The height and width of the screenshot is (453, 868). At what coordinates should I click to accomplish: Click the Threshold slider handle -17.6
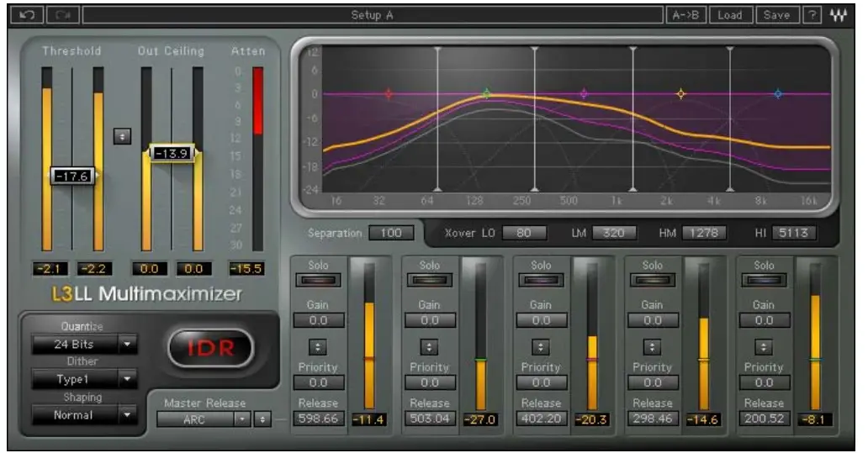(x=74, y=176)
